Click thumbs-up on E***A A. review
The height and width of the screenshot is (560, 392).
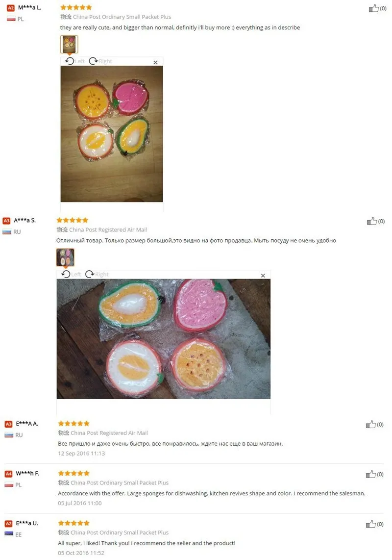point(370,424)
